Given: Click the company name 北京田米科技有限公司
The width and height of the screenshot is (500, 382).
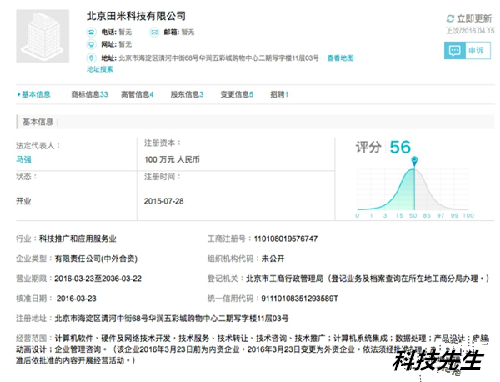Looking at the screenshot, I should [136, 16].
